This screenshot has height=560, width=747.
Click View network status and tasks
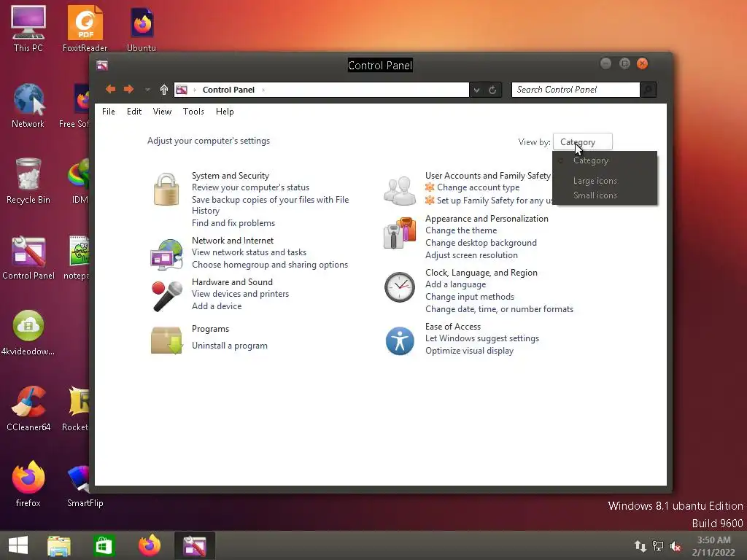point(249,252)
